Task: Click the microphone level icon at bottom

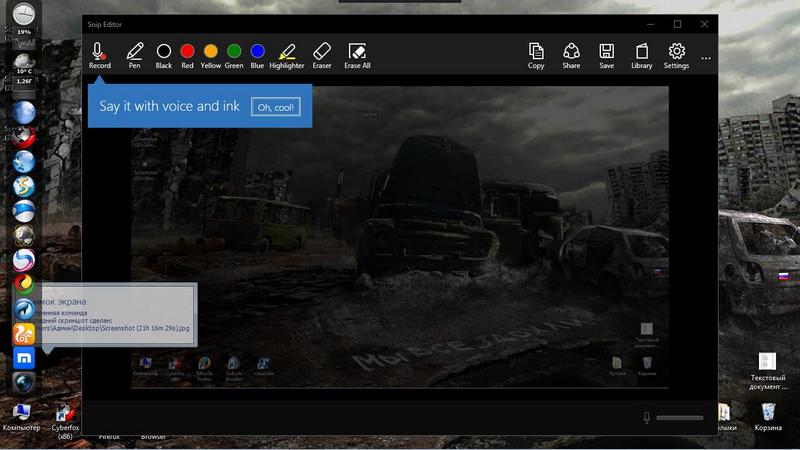Action: click(646, 417)
